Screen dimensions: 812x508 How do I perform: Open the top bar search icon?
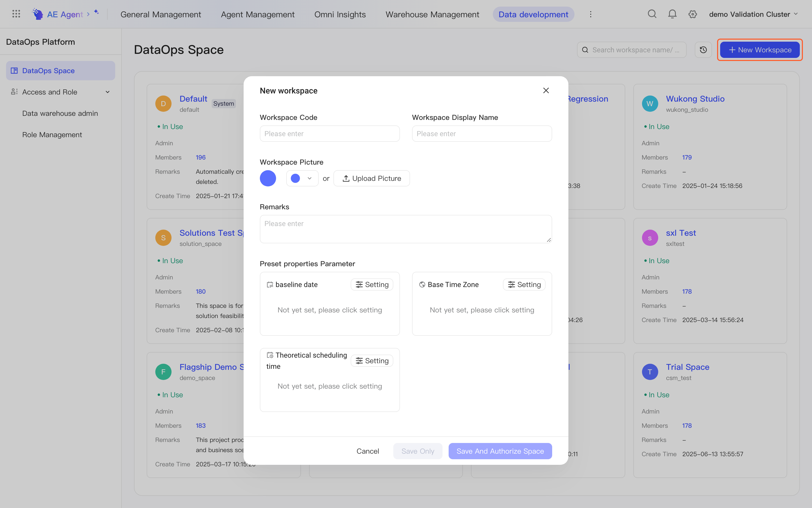(652, 14)
